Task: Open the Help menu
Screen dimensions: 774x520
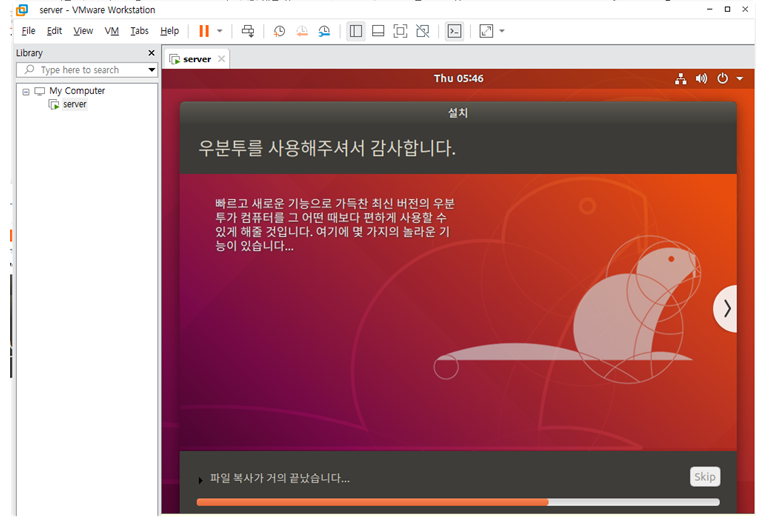Action: tap(169, 31)
